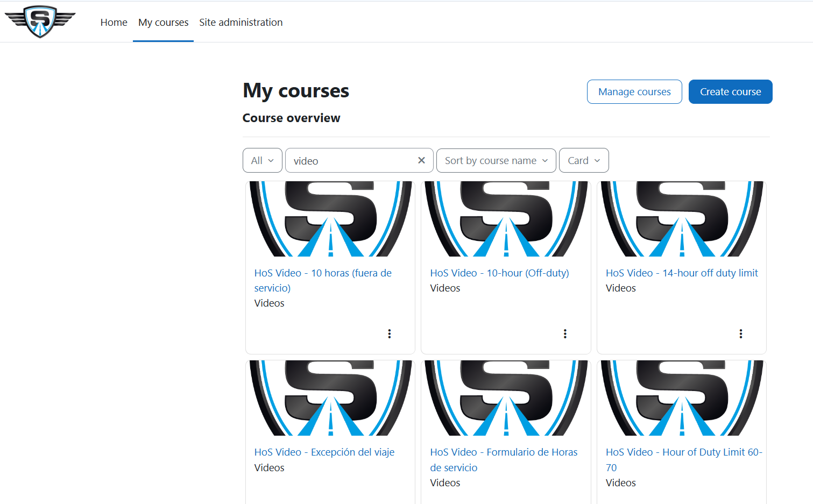Viewport: 813px width, 504px height.
Task: Click thumbnail of 10 horas (fuera de servicio) course
Action: (330, 219)
